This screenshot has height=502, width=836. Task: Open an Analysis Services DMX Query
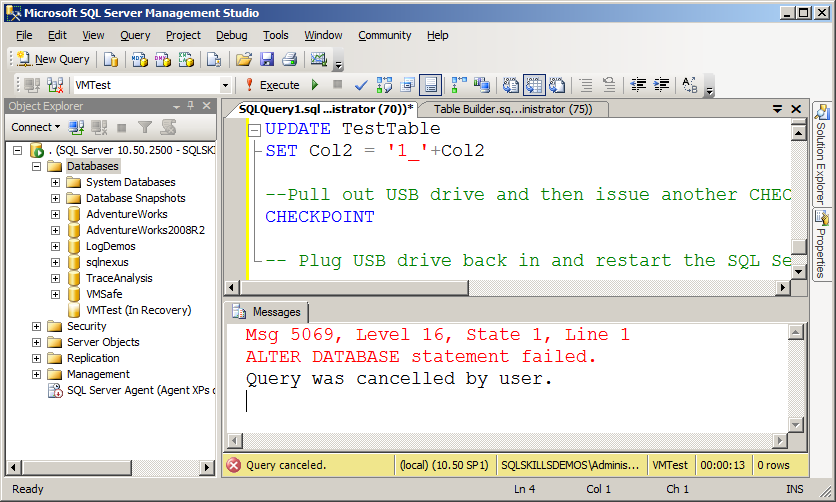coord(163,59)
